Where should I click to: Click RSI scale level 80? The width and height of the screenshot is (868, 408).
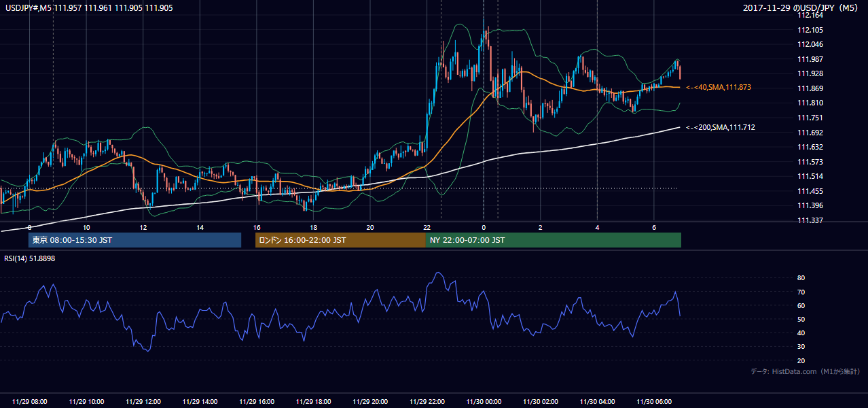(801, 278)
